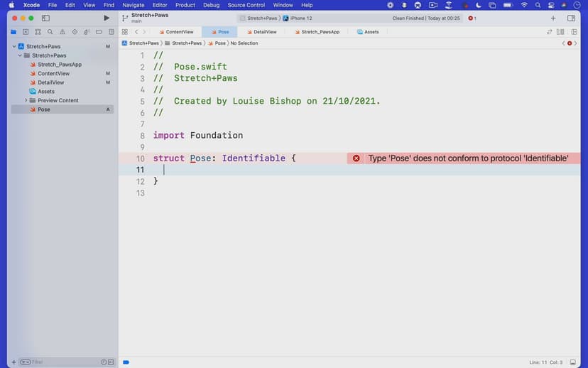Toggle the navigator sidebar visibility

(x=46, y=18)
